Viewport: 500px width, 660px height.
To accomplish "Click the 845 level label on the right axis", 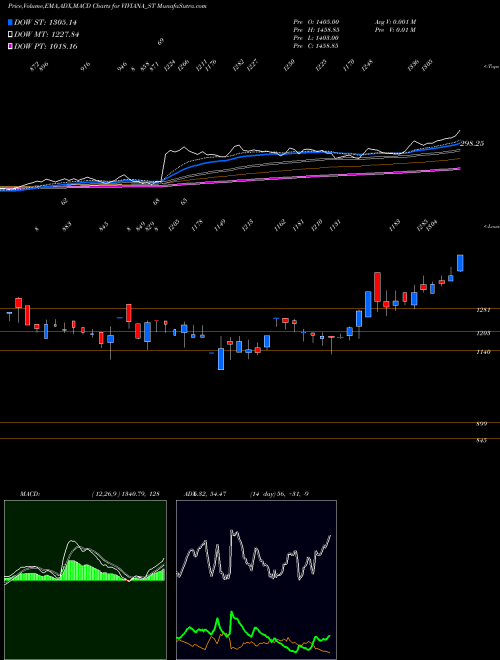I will click(481, 440).
